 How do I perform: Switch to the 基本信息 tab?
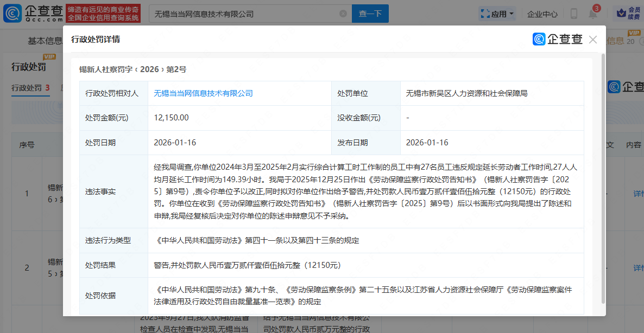point(45,41)
